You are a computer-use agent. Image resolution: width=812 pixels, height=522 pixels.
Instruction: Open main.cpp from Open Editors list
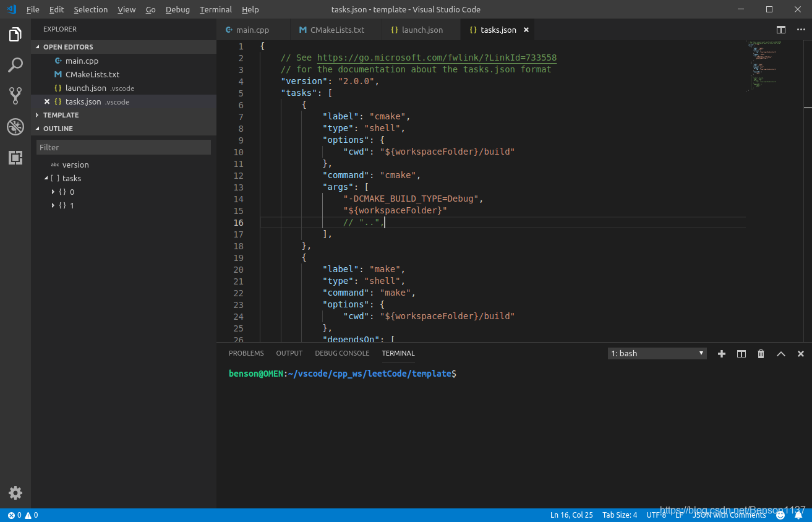124,61
